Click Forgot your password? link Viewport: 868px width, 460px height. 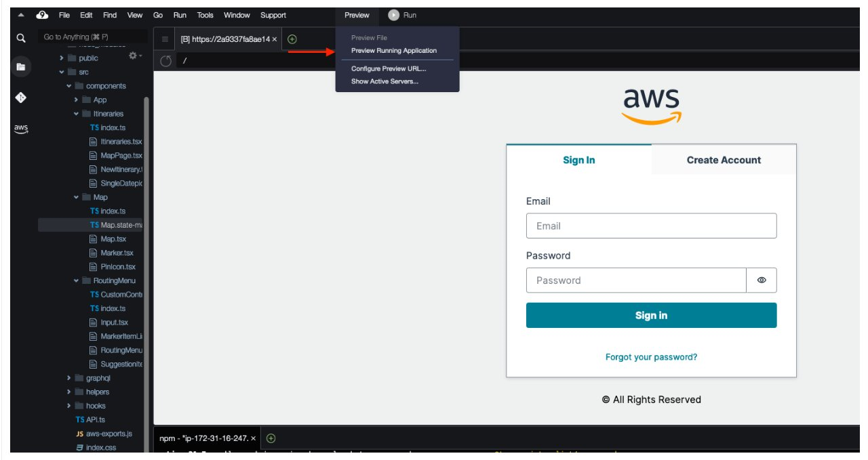tap(651, 357)
